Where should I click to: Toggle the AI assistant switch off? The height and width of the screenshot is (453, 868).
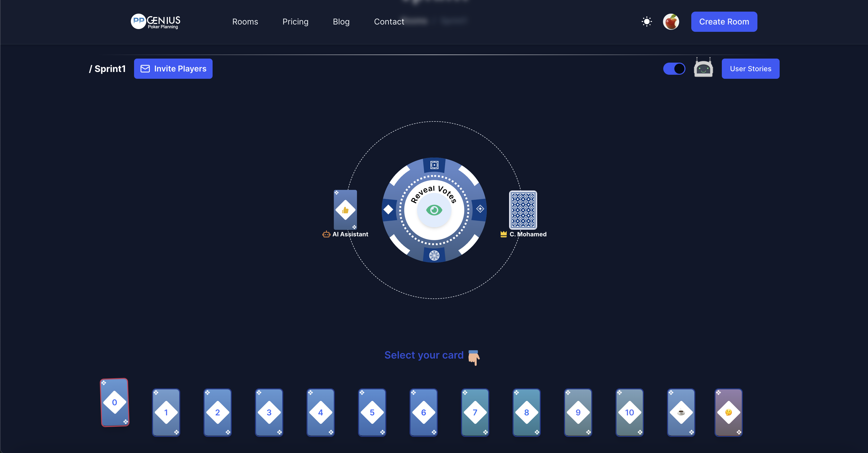674,69
